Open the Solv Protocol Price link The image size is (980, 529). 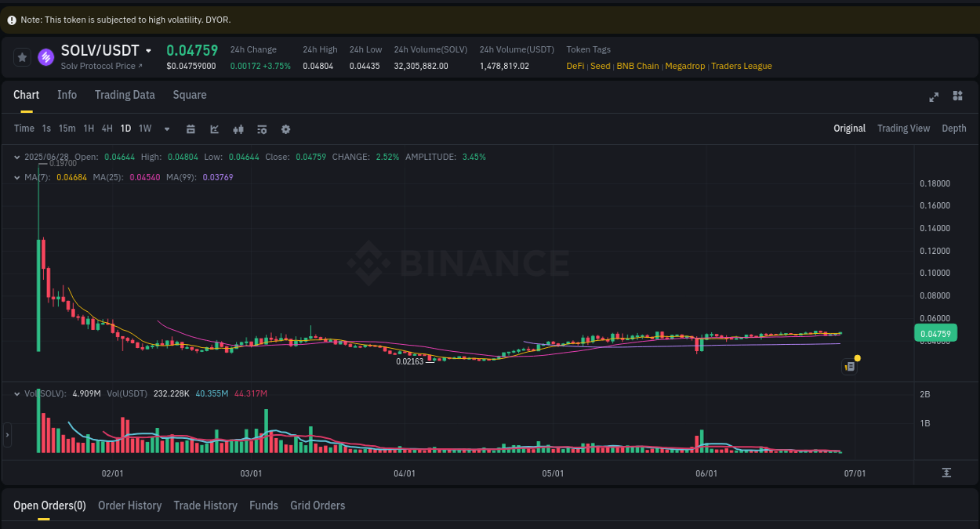pos(102,66)
